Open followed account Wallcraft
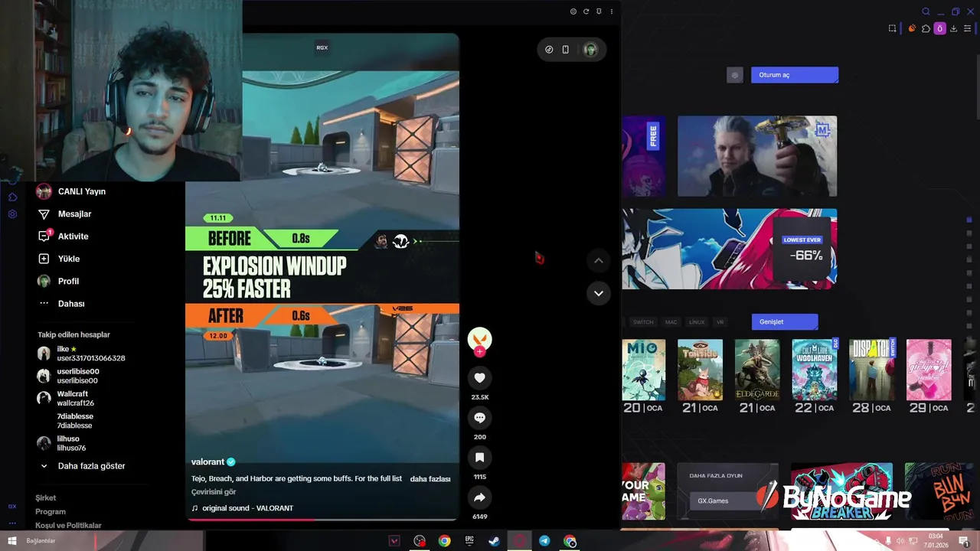This screenshot has width=980, height=551. click(x=66, y=398)
